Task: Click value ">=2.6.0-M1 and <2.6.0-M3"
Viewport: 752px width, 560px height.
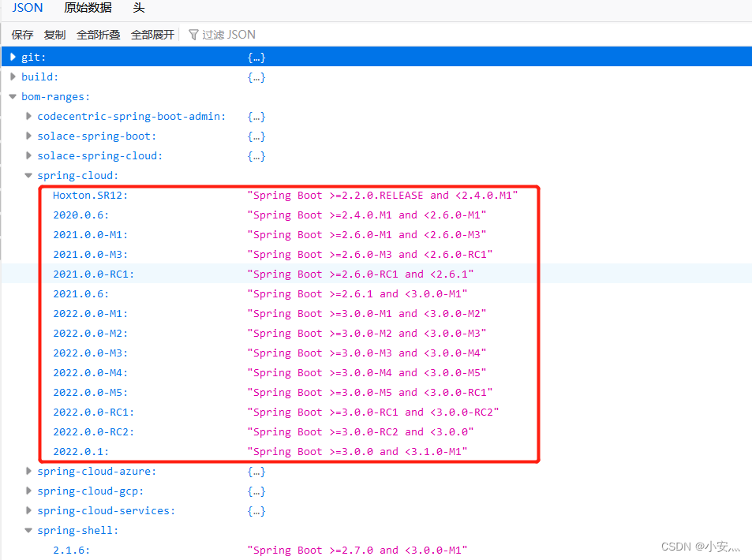Action: click(367, 235)
